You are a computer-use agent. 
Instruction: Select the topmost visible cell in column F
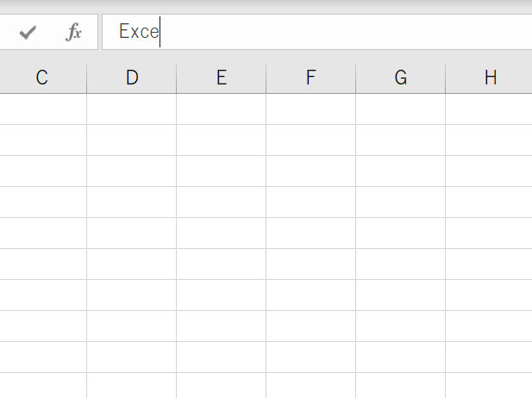click(311, 109)
